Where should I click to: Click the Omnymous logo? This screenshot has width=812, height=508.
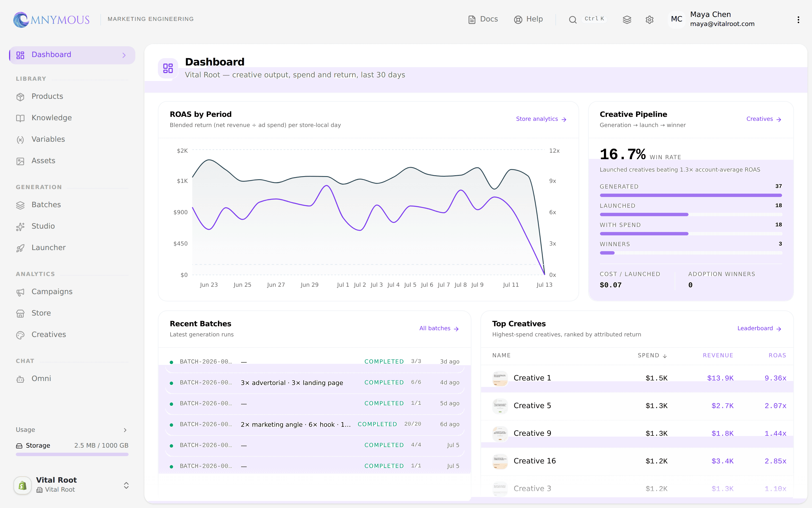click(51, 19)
